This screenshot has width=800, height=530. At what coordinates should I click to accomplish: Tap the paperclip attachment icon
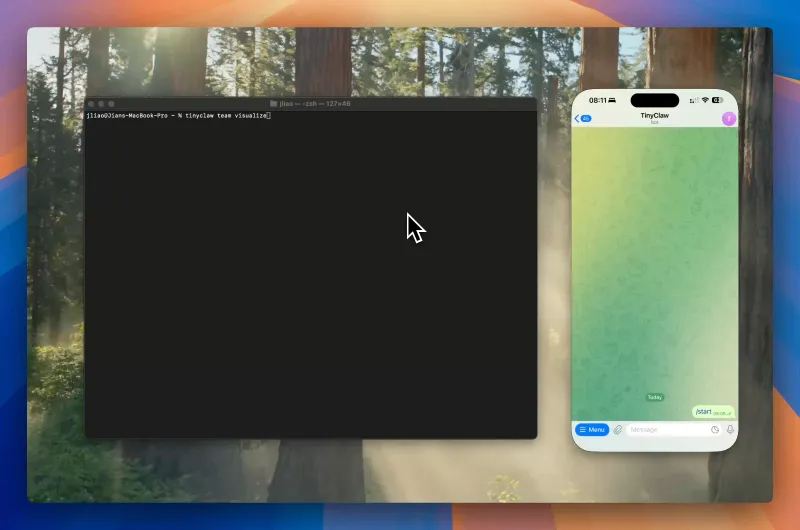(618, 429)
